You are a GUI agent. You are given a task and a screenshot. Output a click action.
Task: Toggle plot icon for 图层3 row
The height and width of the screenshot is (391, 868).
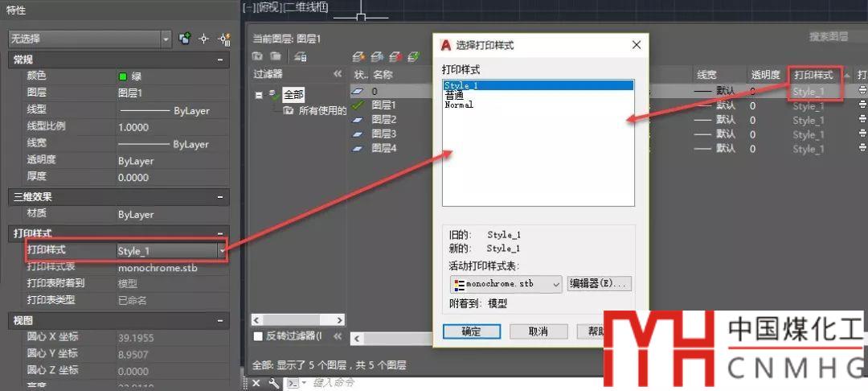pyautogui.click(x=862, y=134)
